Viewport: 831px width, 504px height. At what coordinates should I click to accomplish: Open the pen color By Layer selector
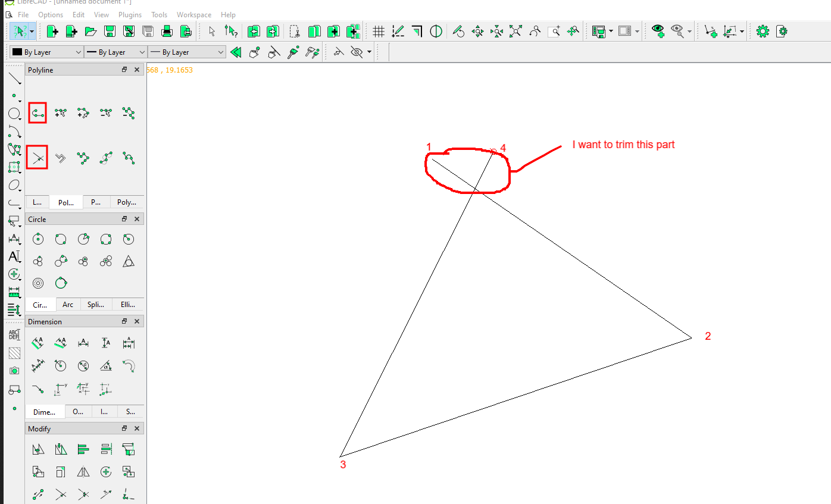(x=46, y=52)
